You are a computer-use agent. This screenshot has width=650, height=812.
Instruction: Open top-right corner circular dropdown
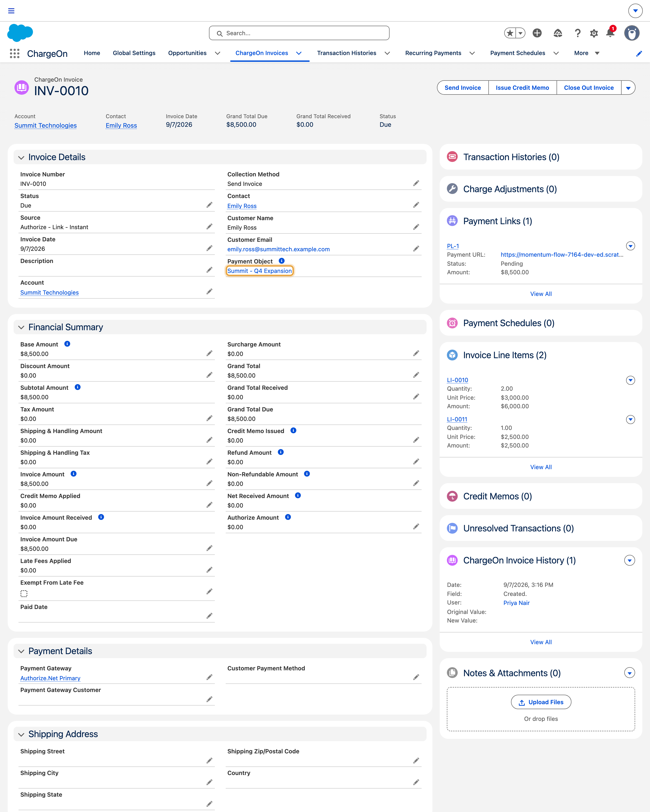coord(635,11)
